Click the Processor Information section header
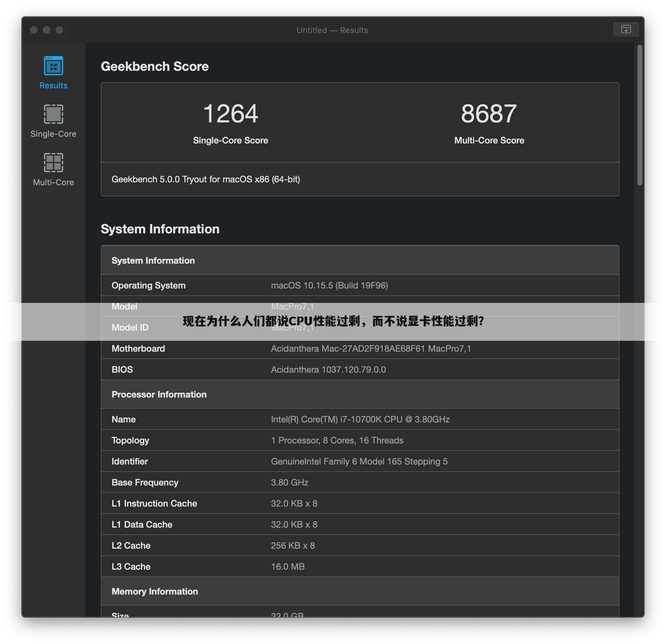 coord(159,394)
